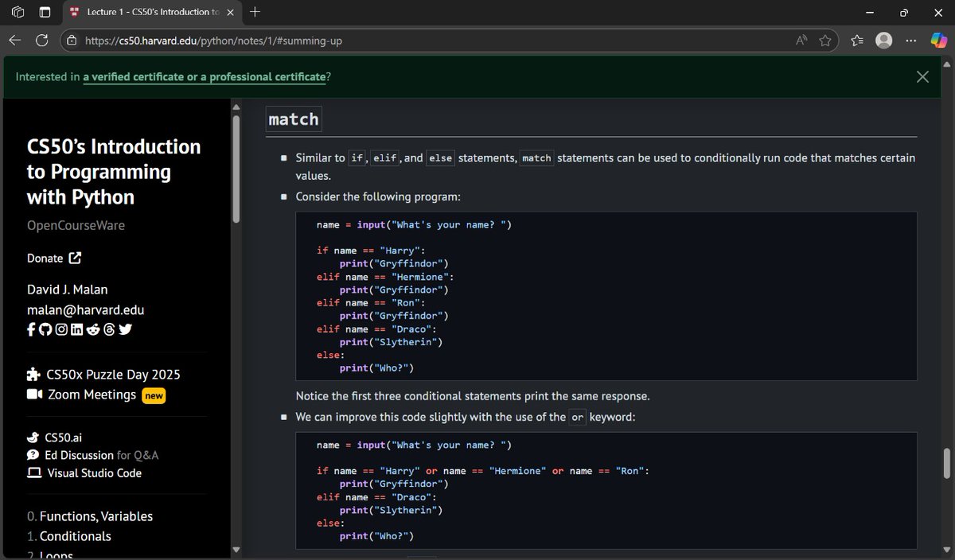The width and height of the screenshot is (955, 560).
Task: Close the Lecture 1 browser tab
Action: tap(232, 12)
